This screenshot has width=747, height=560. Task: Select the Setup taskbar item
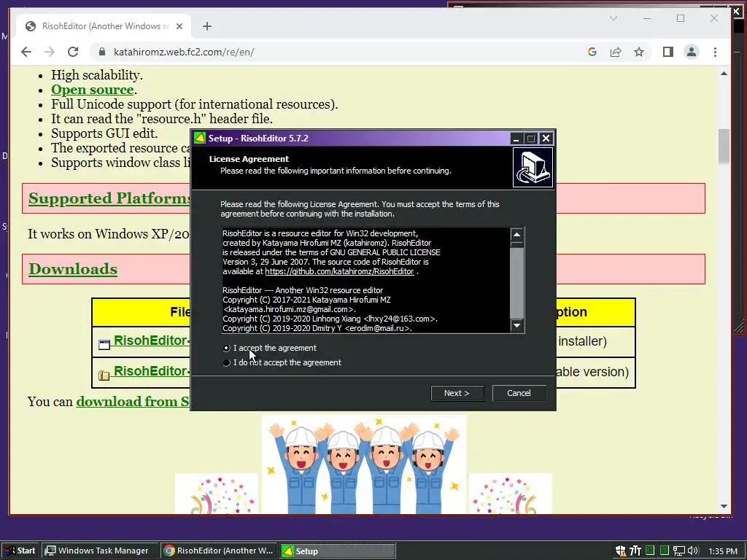click(x=337, y=551)
